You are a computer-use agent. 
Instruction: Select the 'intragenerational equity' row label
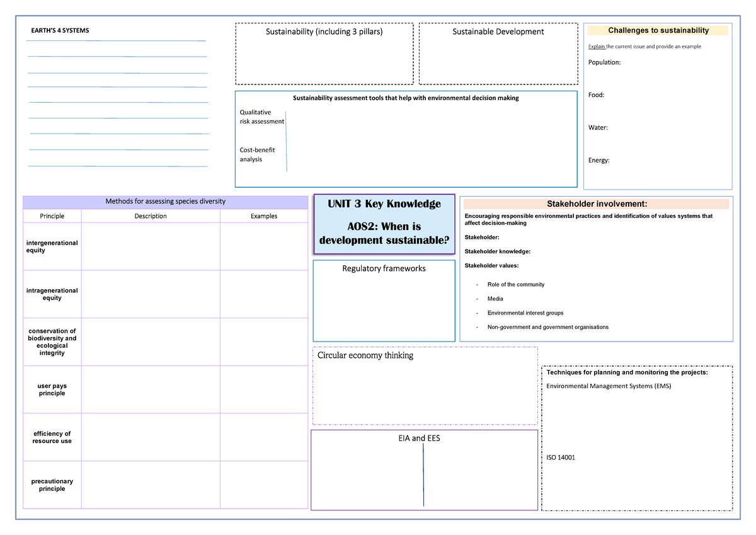52,294
